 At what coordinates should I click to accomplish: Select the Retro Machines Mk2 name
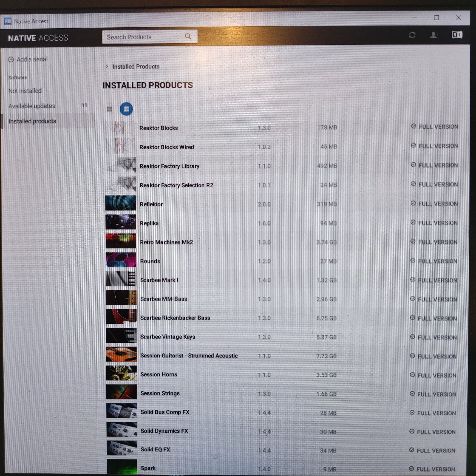pos(166,242)
